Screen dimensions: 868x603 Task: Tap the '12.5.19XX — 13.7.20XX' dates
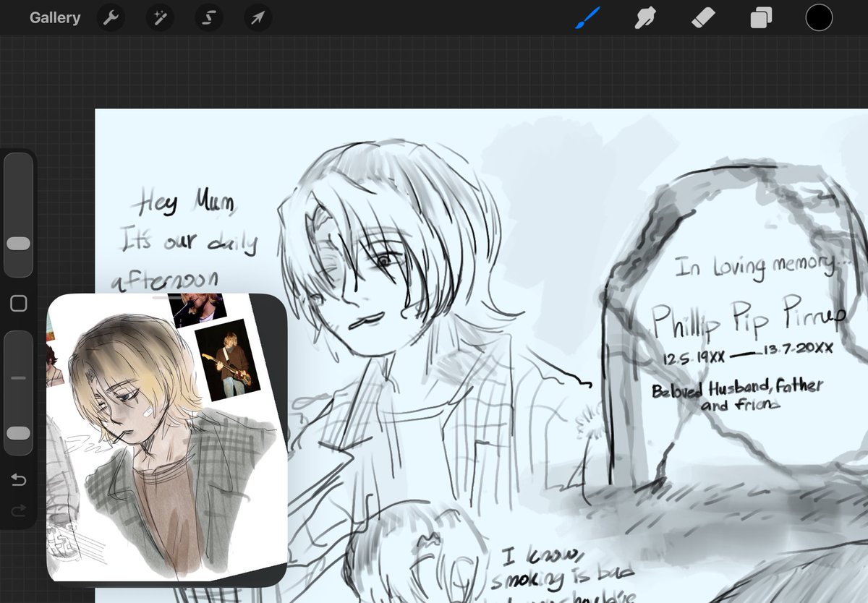747,354
